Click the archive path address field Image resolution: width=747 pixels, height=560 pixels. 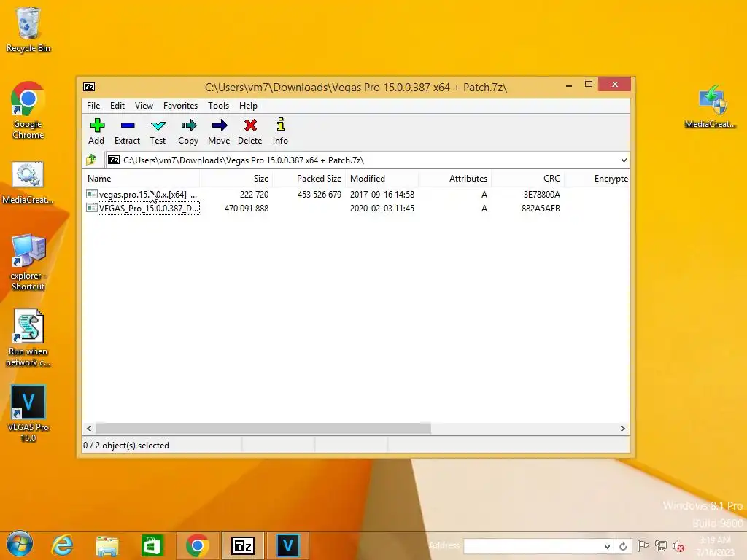[x=367, y=160]
